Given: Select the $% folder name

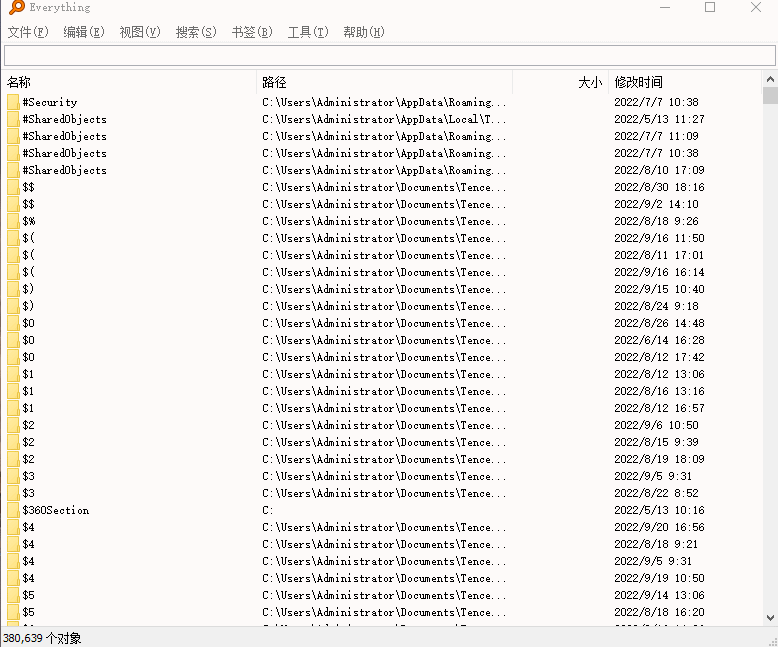Looking at the screenshot, I should [x=29, y=221].
